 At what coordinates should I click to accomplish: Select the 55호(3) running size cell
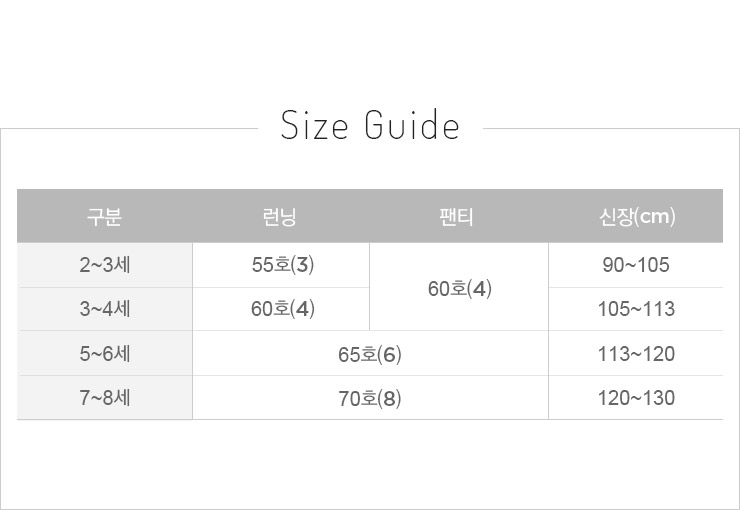[283, 265]
